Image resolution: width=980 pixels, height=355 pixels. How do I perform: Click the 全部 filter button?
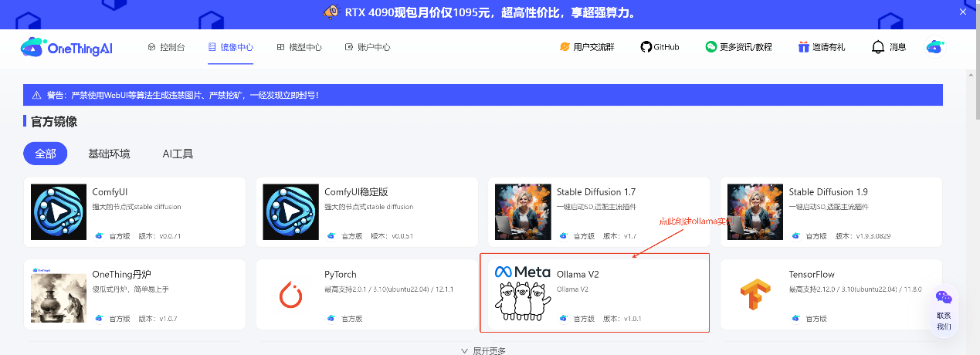click(x=46, y=154)
